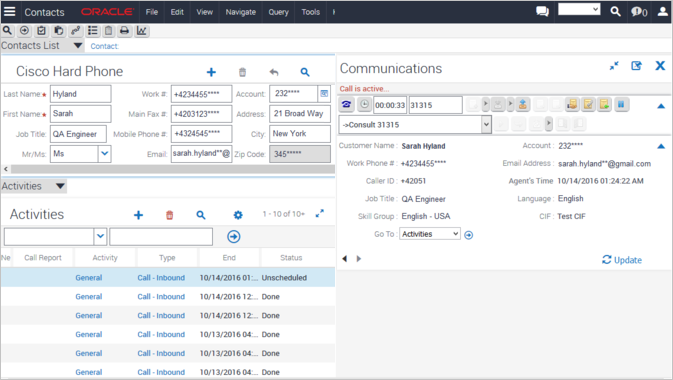Screen dimensions: 673x380
Task: Click the telephone icon in Communications toolbar
Action: [346, 104]
